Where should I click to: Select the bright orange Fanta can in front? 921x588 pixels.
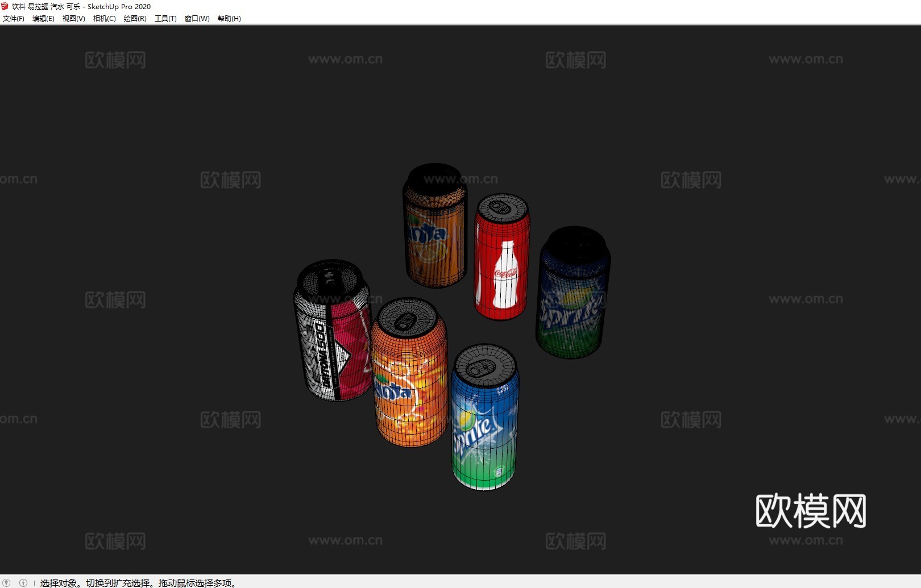tap(409, 373)
